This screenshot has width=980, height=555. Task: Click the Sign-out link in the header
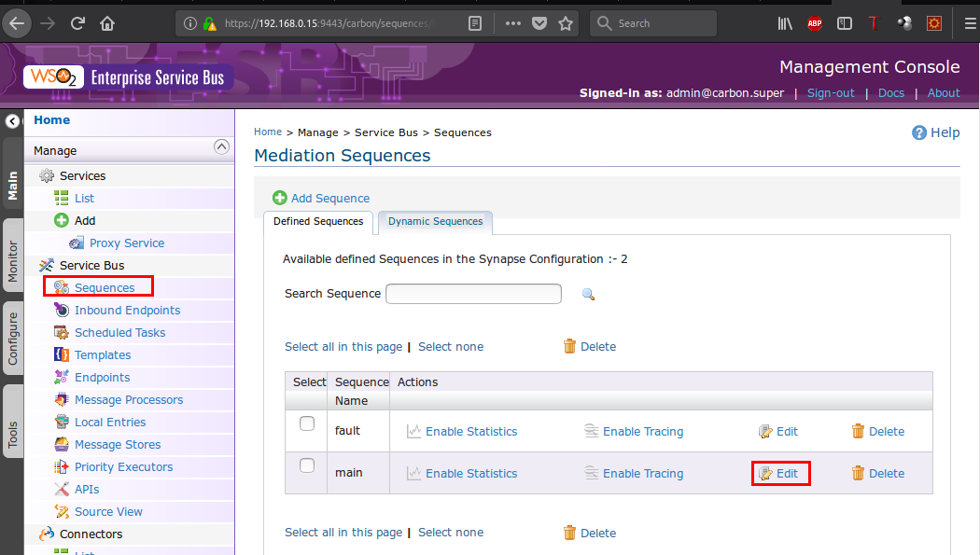coord(831,93)
